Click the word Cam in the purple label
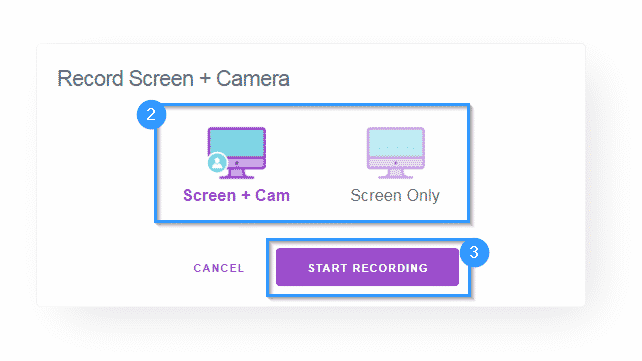Screen dimensions: 642x361 [272, 196]
